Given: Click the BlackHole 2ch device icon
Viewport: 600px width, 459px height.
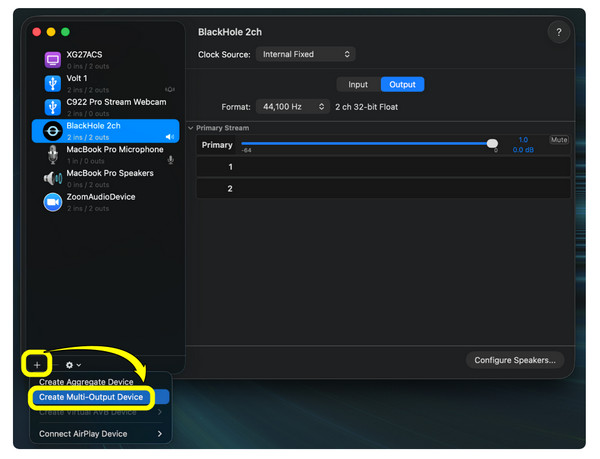Looking at the screenshot, I should point(53,131).
